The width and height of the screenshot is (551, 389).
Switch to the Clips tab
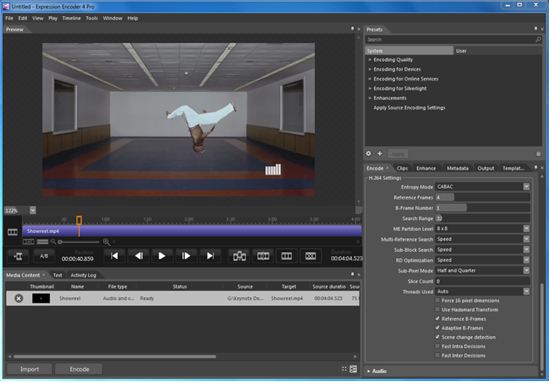point(402,168)
